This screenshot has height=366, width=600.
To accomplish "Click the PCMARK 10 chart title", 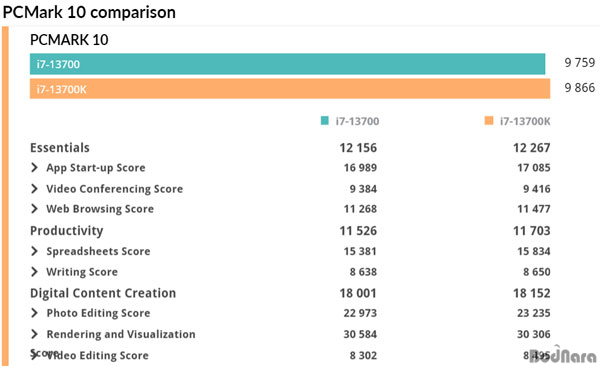I will point(69,40).
